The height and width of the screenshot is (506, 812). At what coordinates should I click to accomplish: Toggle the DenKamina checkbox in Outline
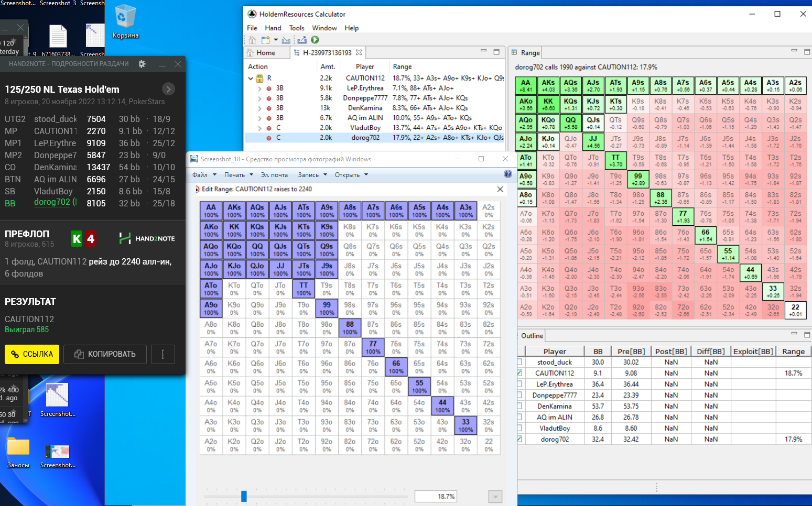pyautogui.click(x=519, y=406)
